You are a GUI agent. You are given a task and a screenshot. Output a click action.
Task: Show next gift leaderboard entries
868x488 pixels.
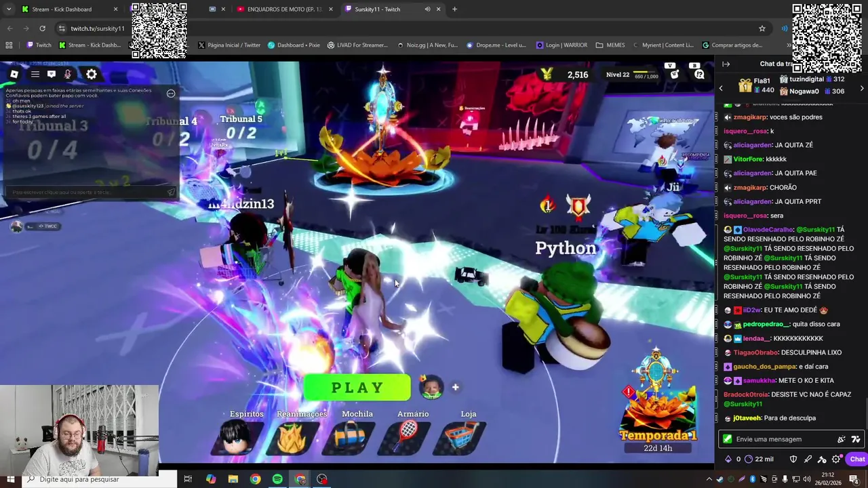862,88
